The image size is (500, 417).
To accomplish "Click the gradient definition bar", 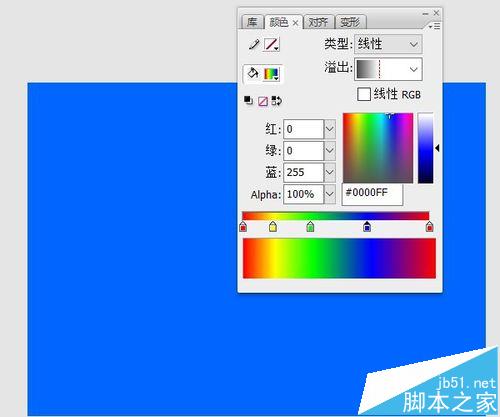I will [x=336, y=216].
